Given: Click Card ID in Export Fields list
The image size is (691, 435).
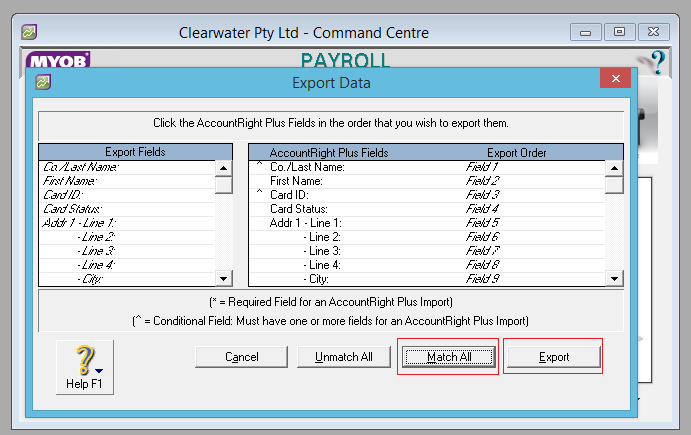Looking at the screenshot, I should [63, 195].
